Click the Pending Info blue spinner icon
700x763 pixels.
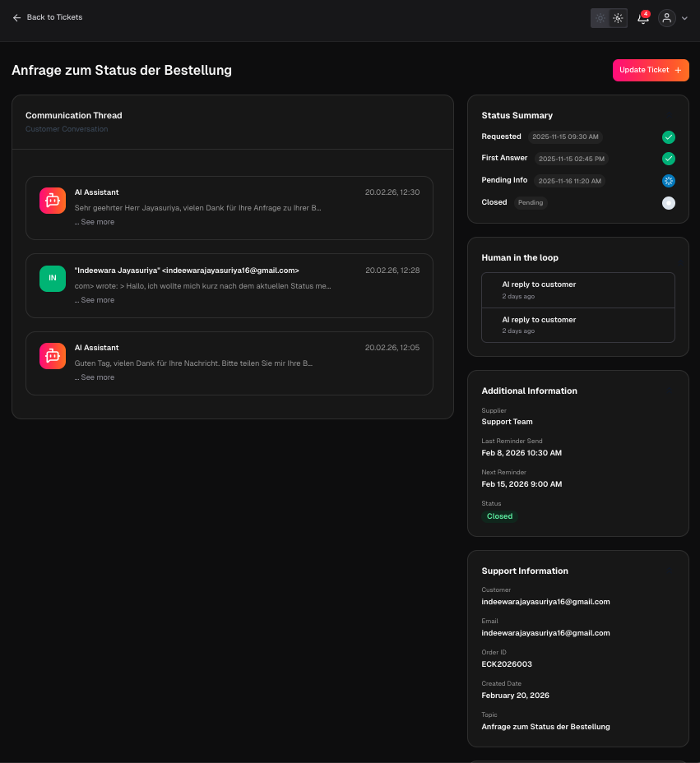(669, 181)
